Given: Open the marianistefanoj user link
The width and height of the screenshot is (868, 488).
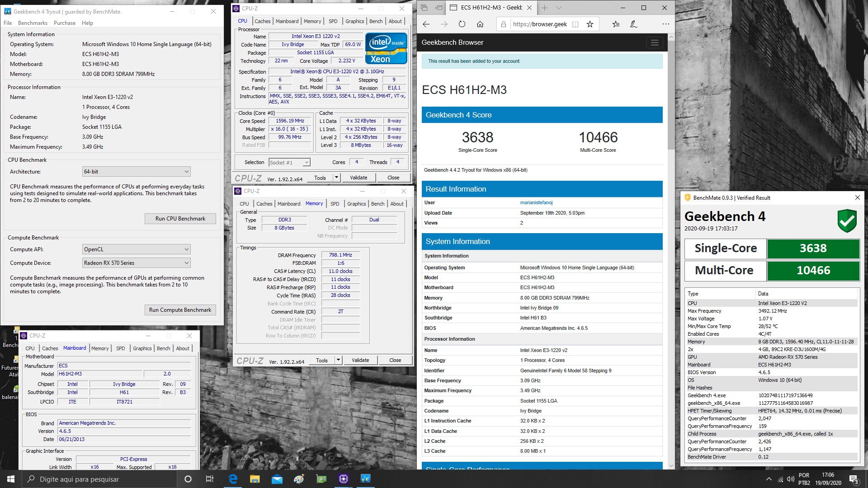Looking at the screenshot, I should (536, 203).
